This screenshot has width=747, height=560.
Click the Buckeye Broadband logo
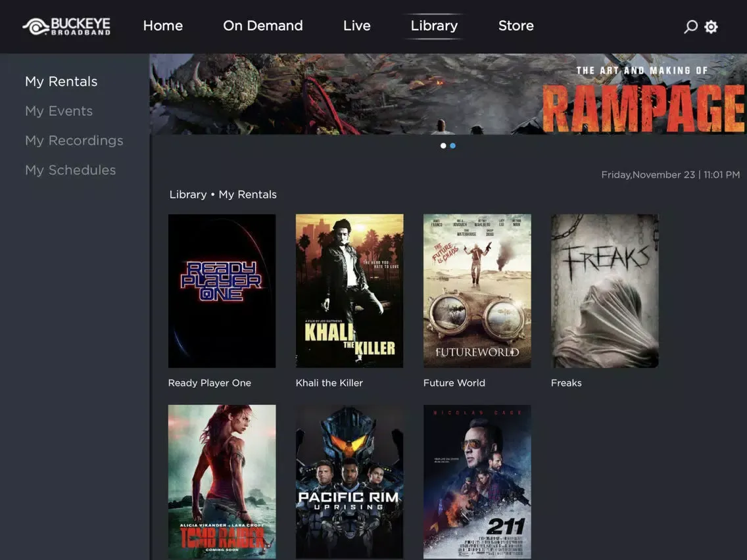(x=66, y=26)
